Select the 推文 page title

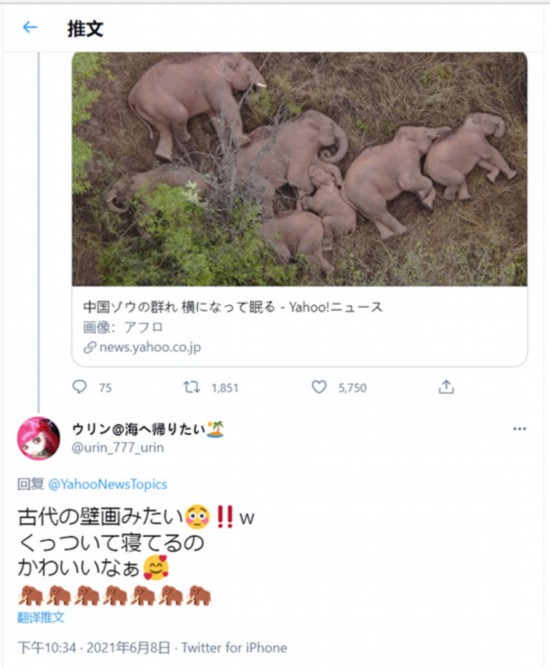pyautogui.click(x=85, y=29)
